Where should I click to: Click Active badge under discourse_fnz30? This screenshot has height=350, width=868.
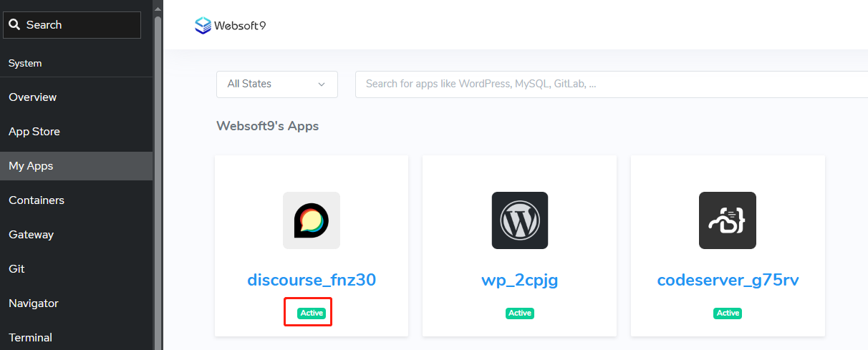tap(312, 313)
